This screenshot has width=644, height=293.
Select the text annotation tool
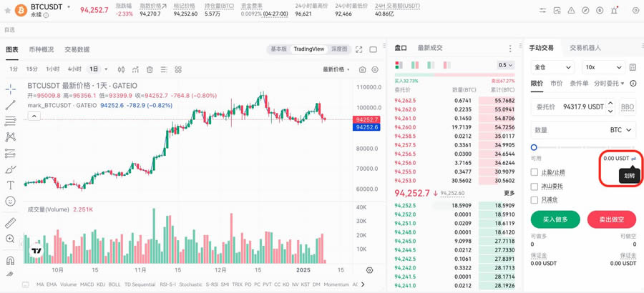pyautogui.click(x=11, y=185)
